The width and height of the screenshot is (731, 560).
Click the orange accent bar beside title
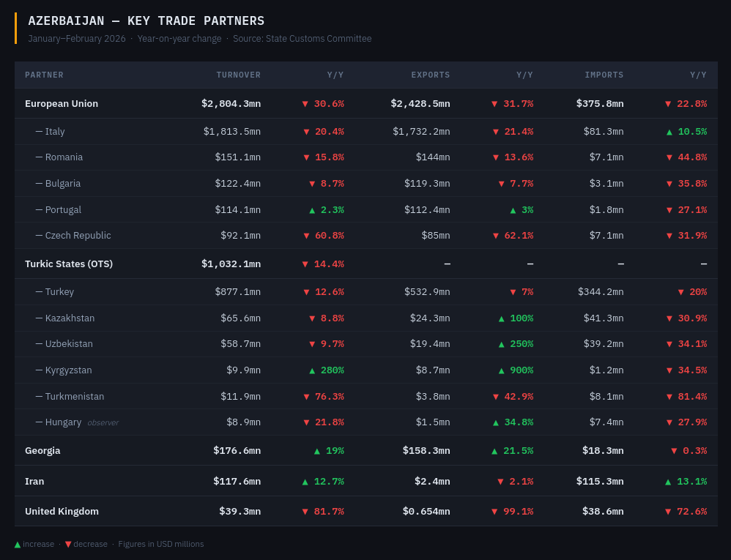coord(15,28)
